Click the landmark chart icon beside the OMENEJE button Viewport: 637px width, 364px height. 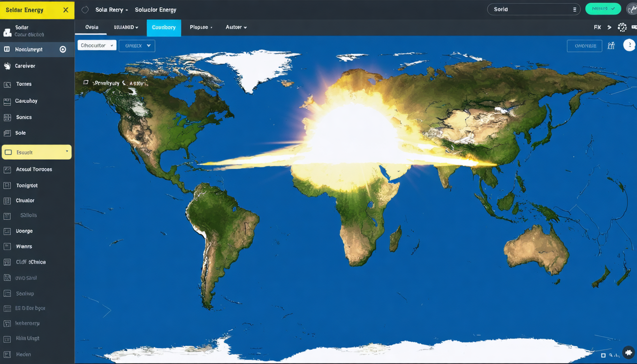[611, 45]
